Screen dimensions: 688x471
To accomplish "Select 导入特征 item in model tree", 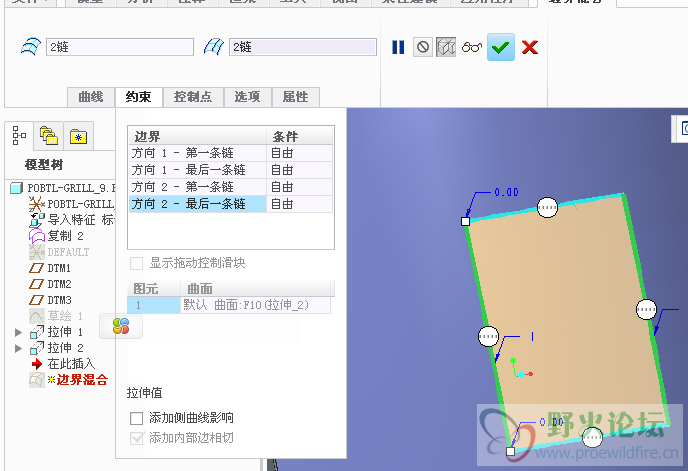I will click(72, 220).
